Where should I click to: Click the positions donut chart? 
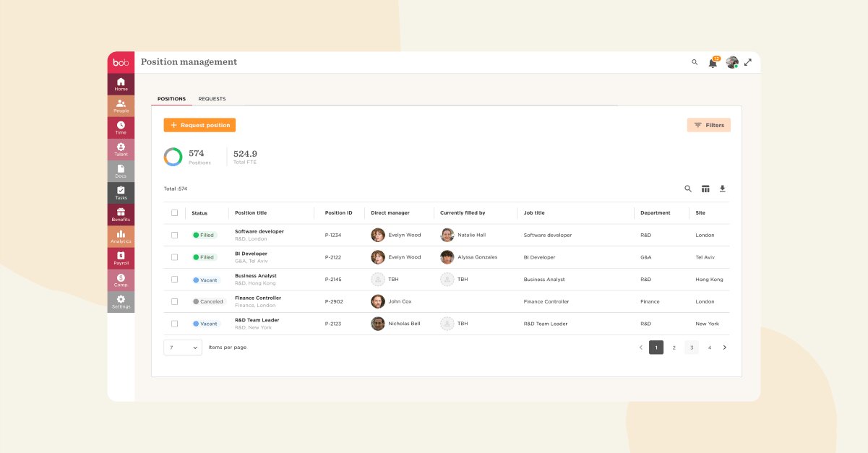tap(173, 157)
